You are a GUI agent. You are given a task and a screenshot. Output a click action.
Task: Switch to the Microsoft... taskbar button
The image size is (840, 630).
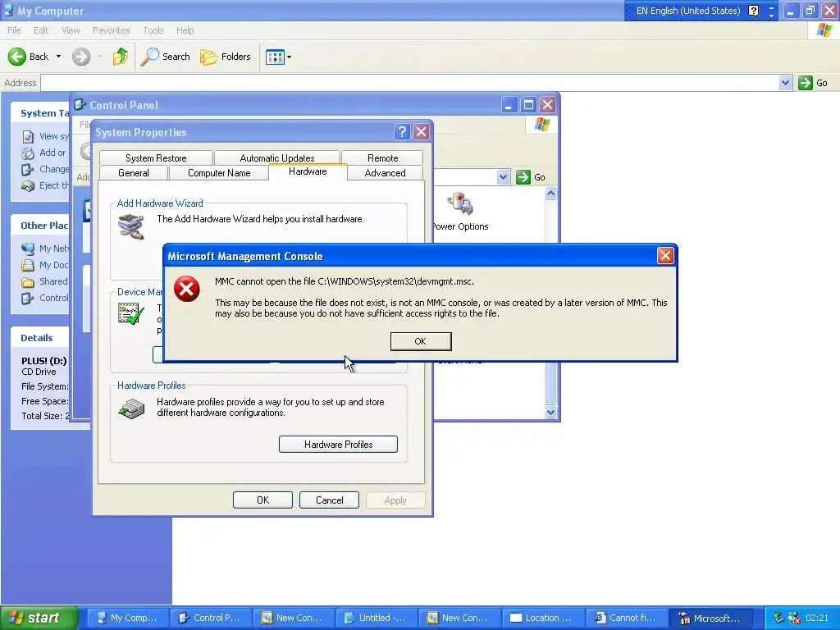coord(711,618)
